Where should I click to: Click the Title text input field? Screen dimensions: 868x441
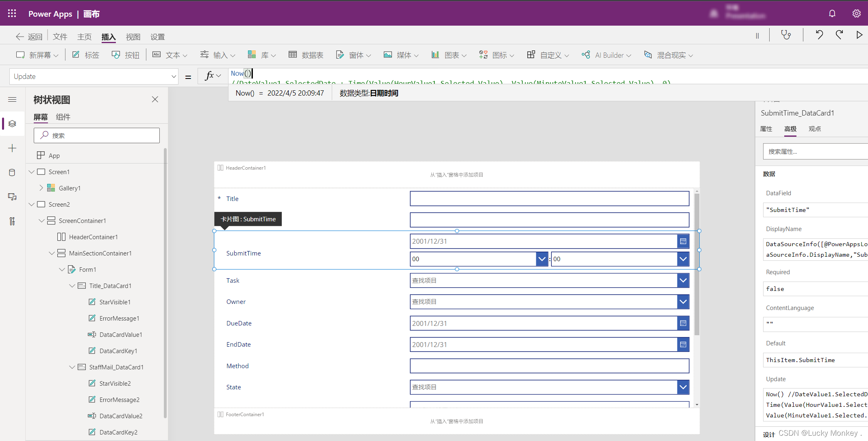(549, 199)
